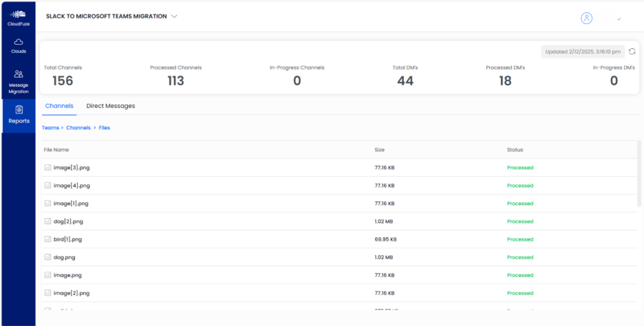Select the image[3].png file name
The height and width of the screenshot is (326, 644).
pos(72,168)
